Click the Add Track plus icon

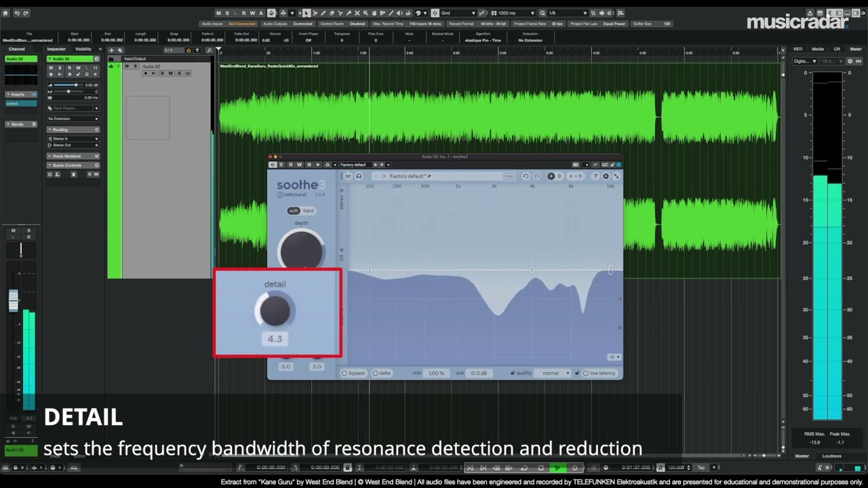coord(111,50)
